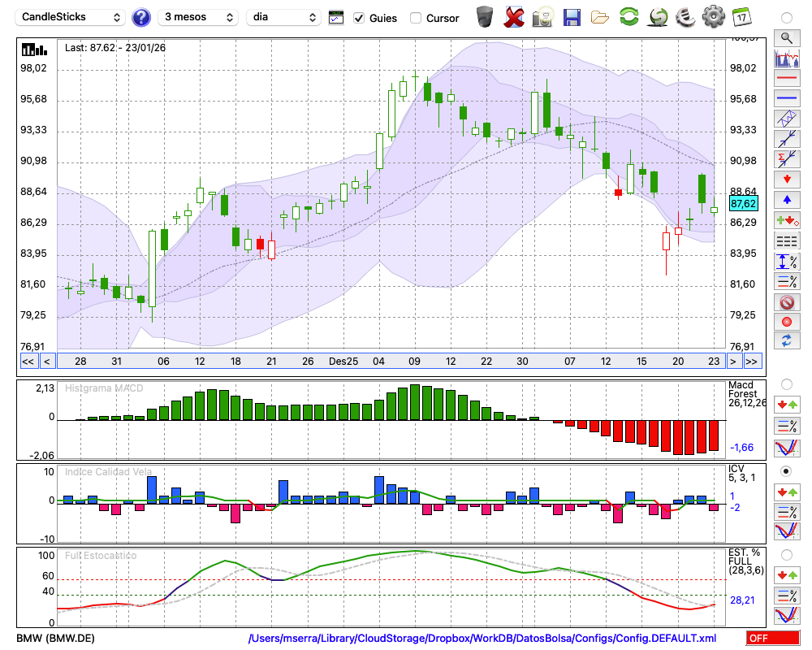The width and height of the screenshot is (812, 650).
Task: Open the CandleSticks chart type dropdown
Action: (71, 17)
